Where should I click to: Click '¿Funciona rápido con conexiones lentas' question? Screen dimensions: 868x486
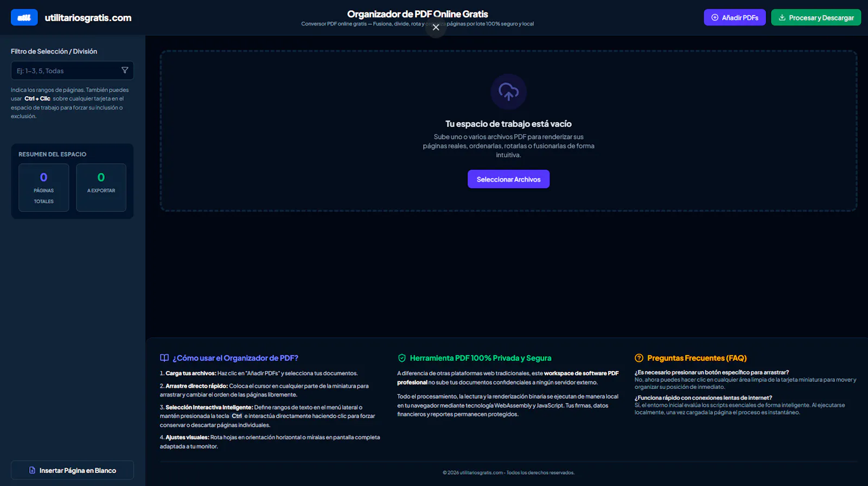703,398
